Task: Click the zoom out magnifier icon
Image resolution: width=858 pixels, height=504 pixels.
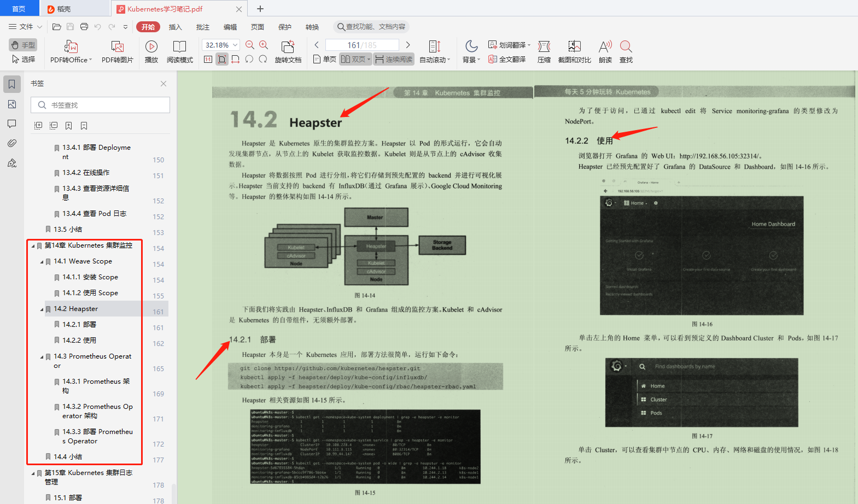Action: pos(250,45)
